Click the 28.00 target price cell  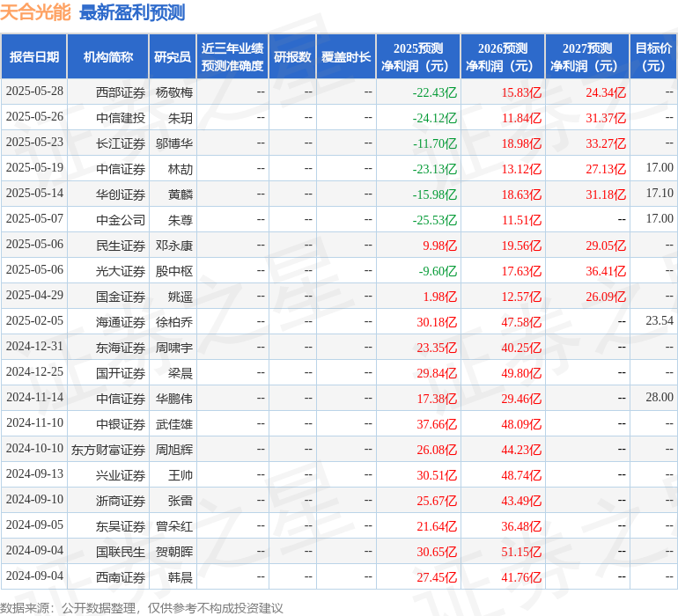pyautogui.click(x=659, y=398)
